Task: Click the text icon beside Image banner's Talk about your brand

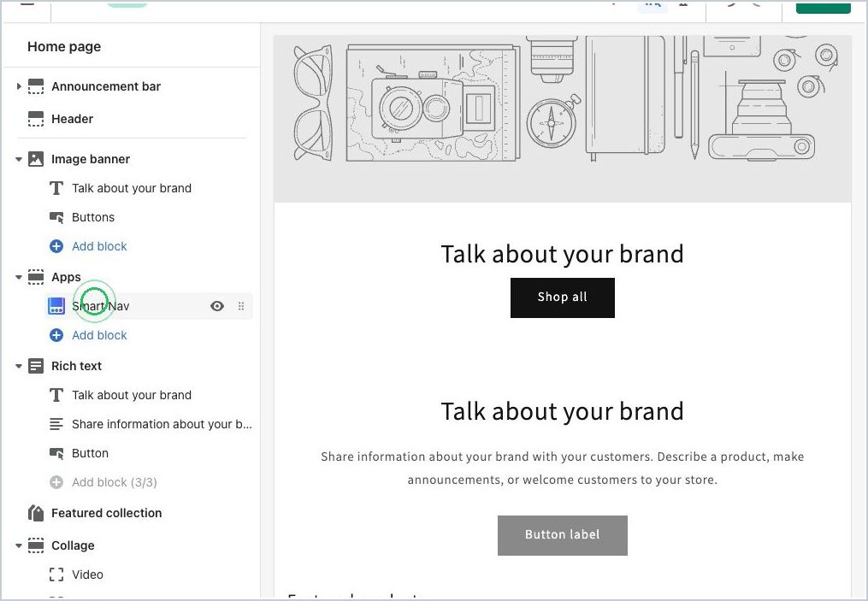Action: 56,188
